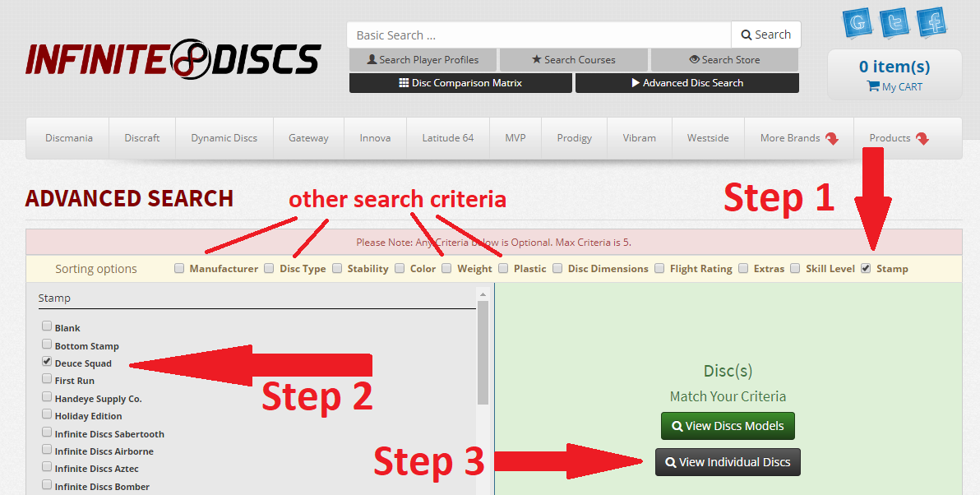Go to the Discraft brand tab

(142, 138)
